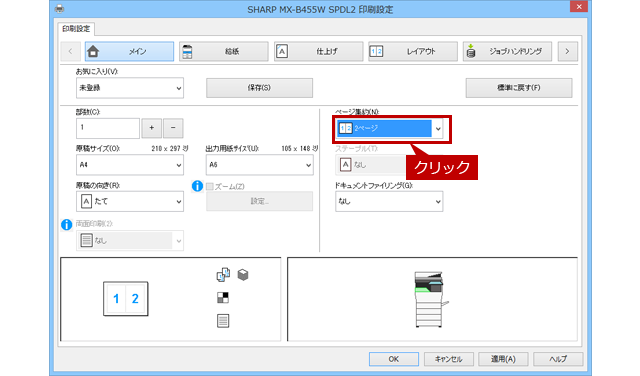Open the お気に入り favorites dropdown
640x376 pixels.
tap(130, 88)
